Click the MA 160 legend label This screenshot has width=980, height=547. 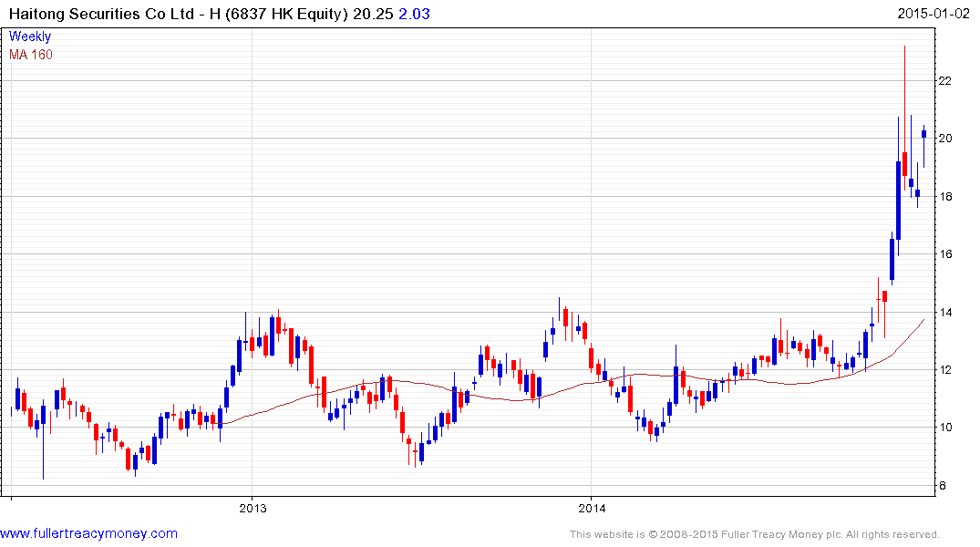[31, 55]
